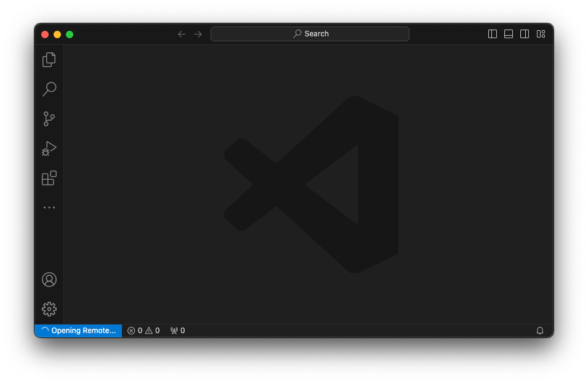Viewport: 588px width, 383px height.
Task: Open the Source Control view
Action: click(49, 119)
